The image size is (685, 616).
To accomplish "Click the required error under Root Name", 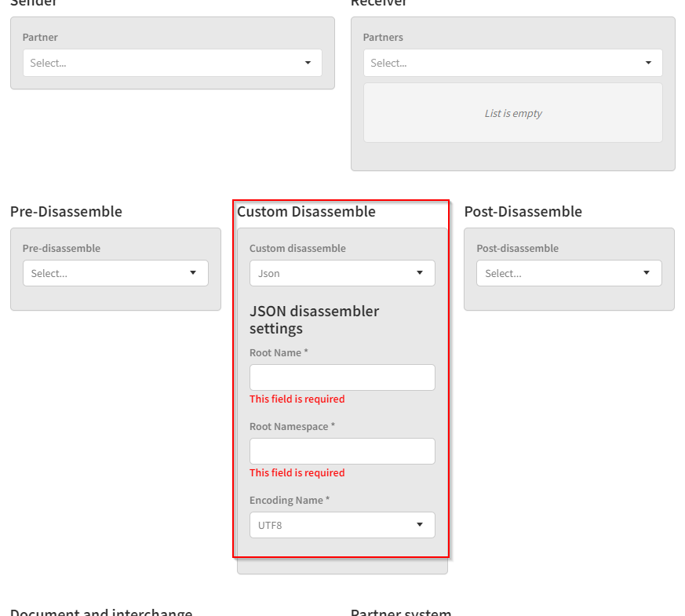I will pos(297,399).
